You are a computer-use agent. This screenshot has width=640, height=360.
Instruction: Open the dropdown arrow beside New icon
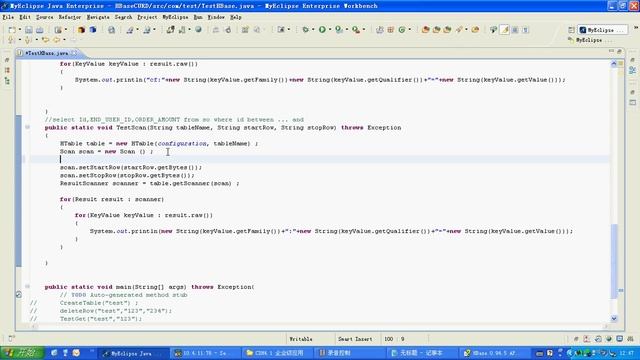[x=20, y=30]
